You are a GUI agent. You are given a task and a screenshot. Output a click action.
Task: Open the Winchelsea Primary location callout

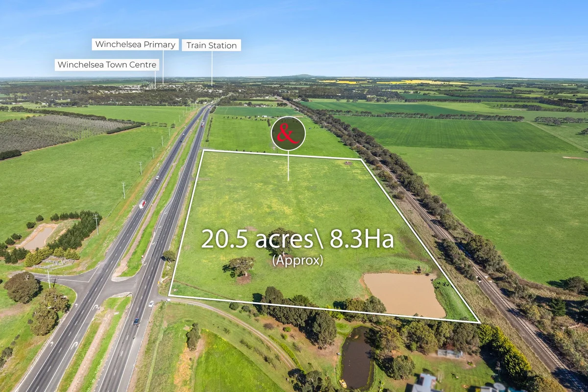click(x=135, y=44)
